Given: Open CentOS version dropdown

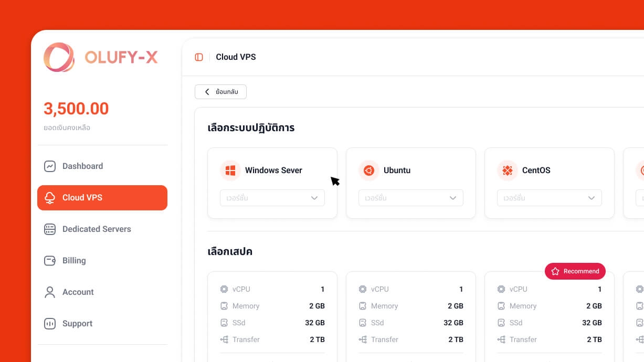Looking at the screenshot, I should click(x=550, y=198).
